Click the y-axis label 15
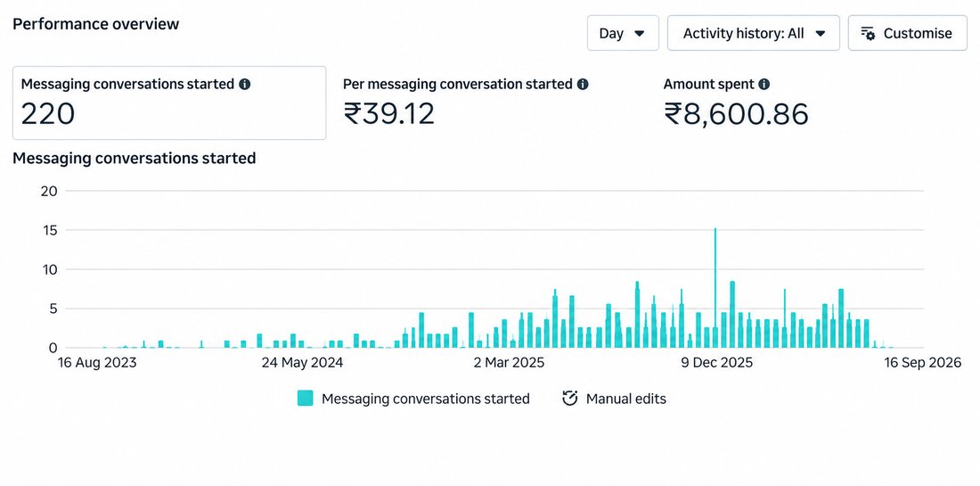Image resolution: width=980 pixels, height=486 pixels. 49,230
